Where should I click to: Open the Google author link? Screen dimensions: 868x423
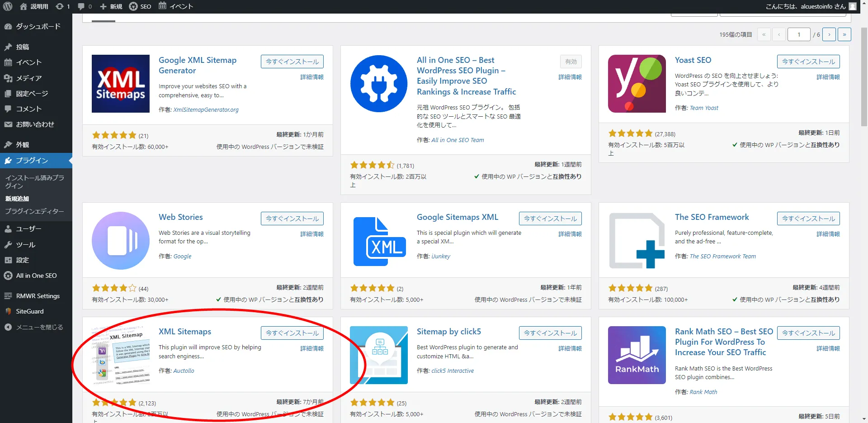click(x=182, y=256)
